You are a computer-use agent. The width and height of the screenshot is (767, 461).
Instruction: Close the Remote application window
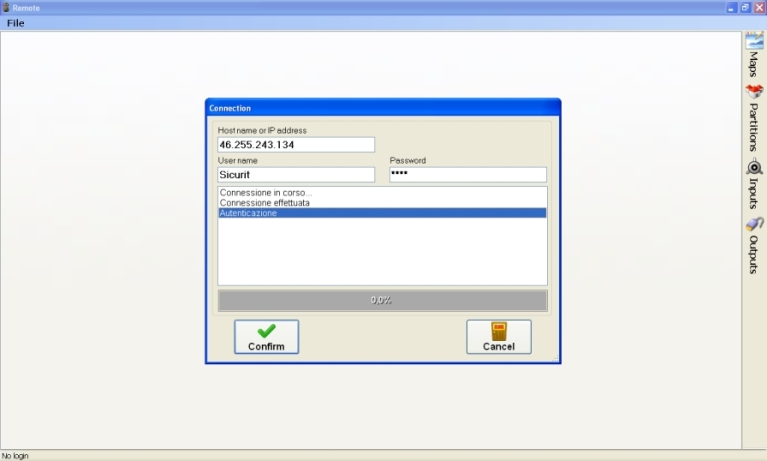pyautogui.click(x=759, y=7)
